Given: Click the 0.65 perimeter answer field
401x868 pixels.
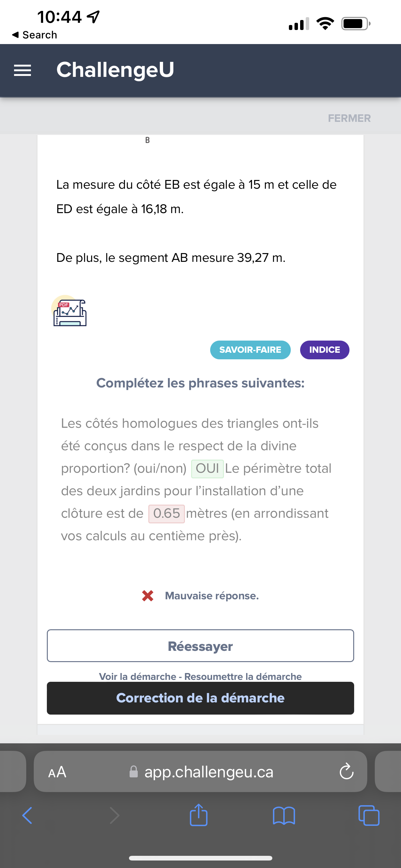Looking at the screenshot, I should coord(166,514).
